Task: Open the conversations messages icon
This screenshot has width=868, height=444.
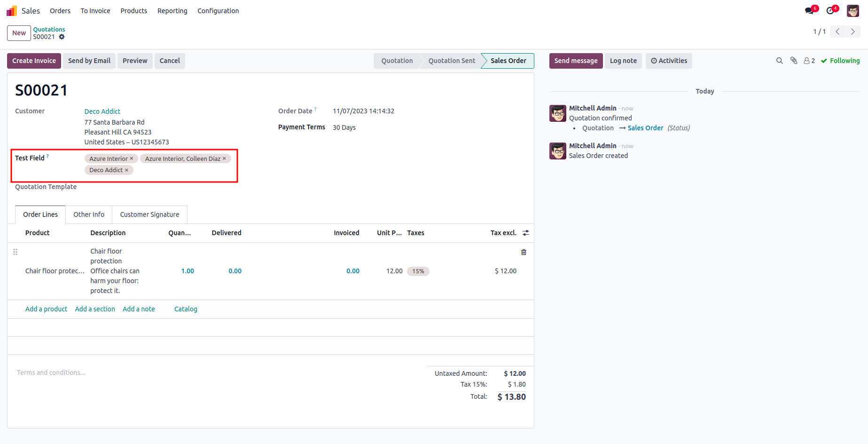Action: tap(809, 11)
